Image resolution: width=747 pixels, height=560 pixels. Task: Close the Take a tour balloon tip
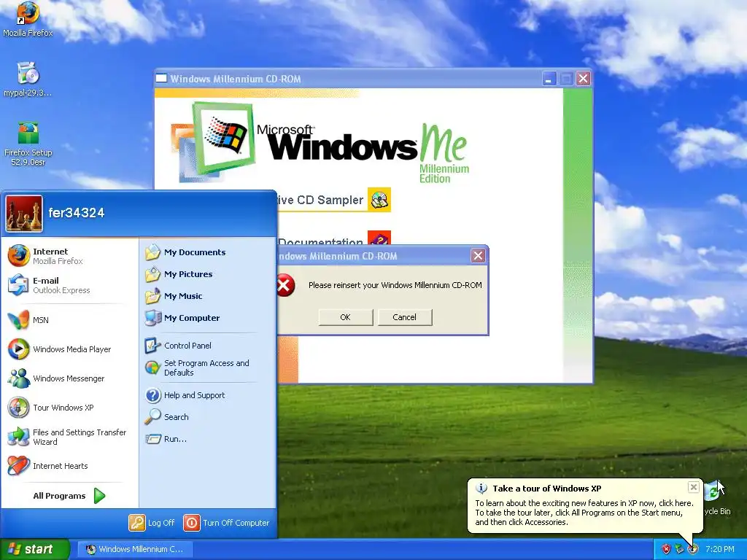694,487
